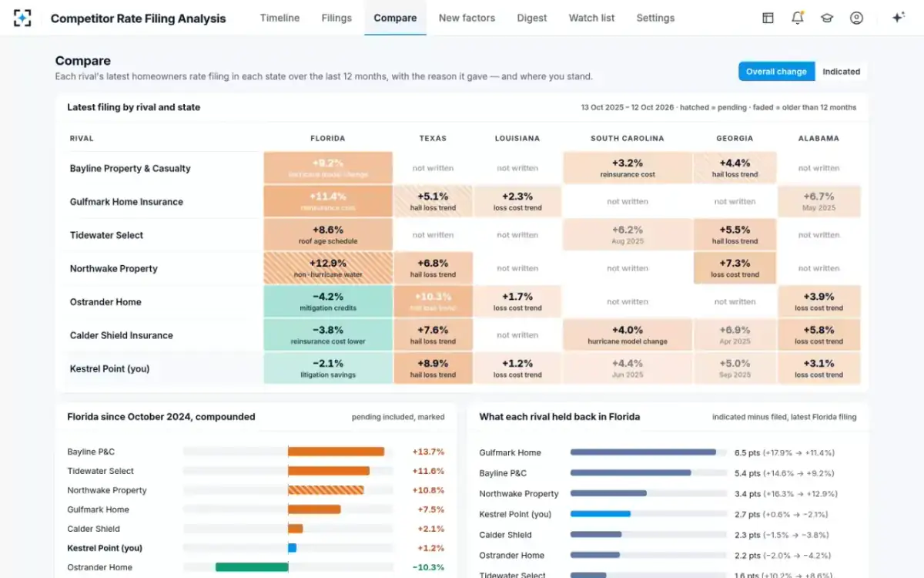Open the +7.6% hail loss trend cell

433,335
